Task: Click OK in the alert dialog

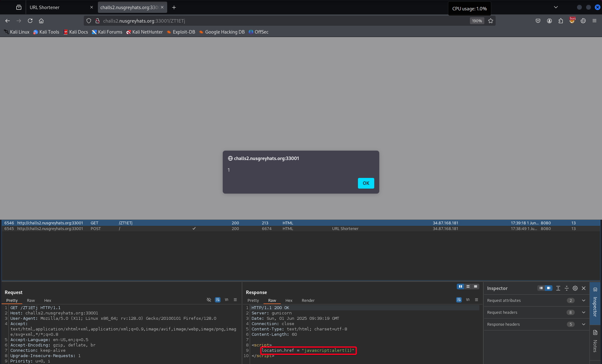Action: 366,183
